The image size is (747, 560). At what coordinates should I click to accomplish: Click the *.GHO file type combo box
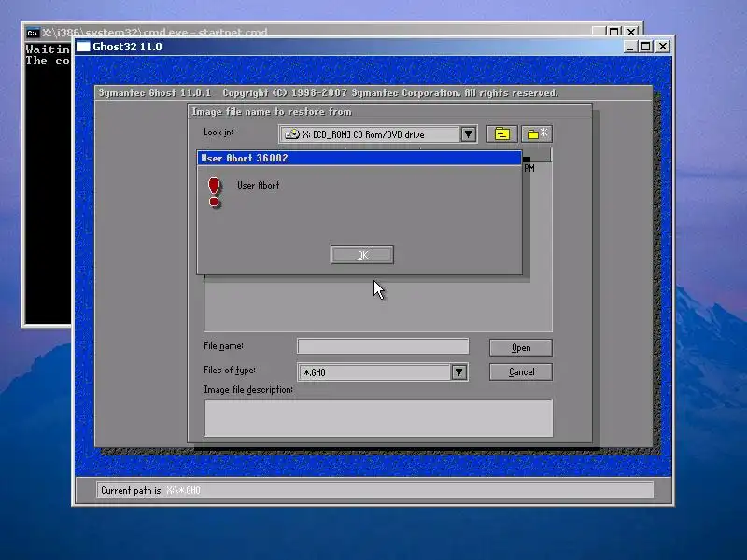[x=383, y=371]
